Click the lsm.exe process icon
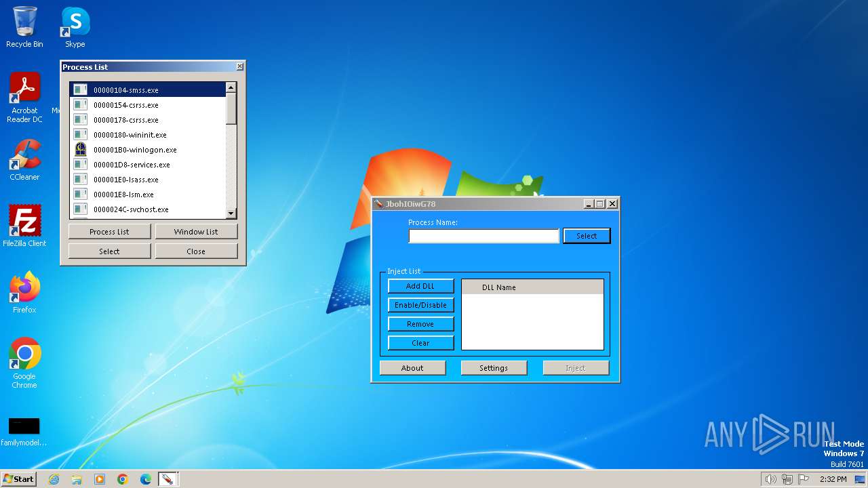Viewport: 868px width, 488px height. pyautogui.click(x=81, y=194)
